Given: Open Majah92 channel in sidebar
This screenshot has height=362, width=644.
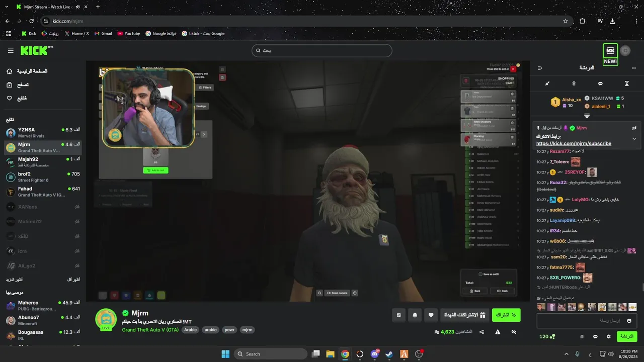Looking at the screenshot, I should tap(43, 162).
